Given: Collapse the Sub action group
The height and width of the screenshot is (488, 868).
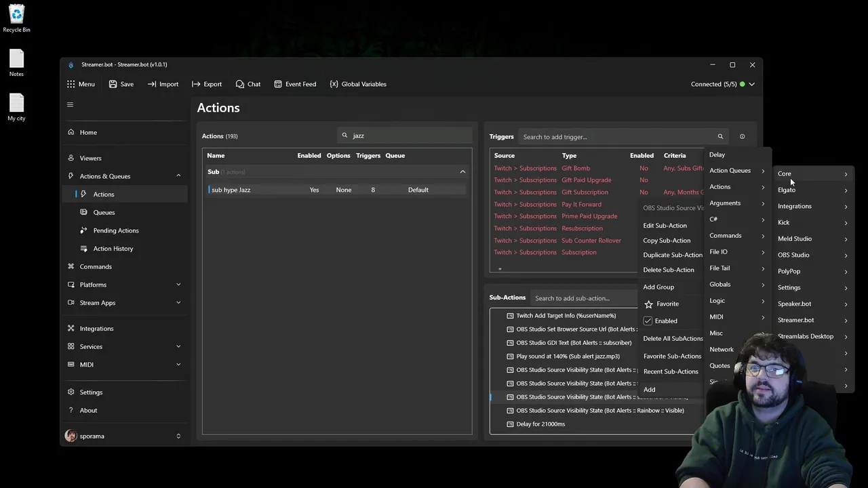Looking at the screenshot, I should pyautogui.click(x=462, y=172).
